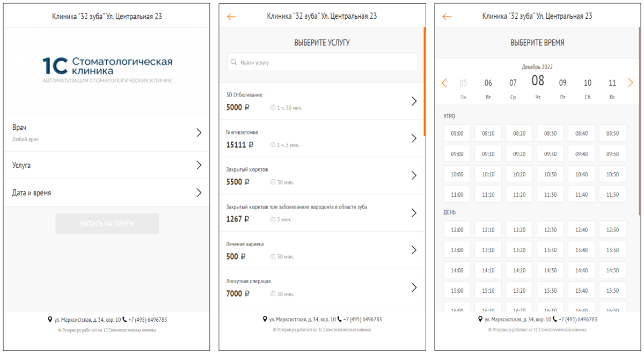
Task: Open the Врач selection row chevron
Action: (199, 132)
